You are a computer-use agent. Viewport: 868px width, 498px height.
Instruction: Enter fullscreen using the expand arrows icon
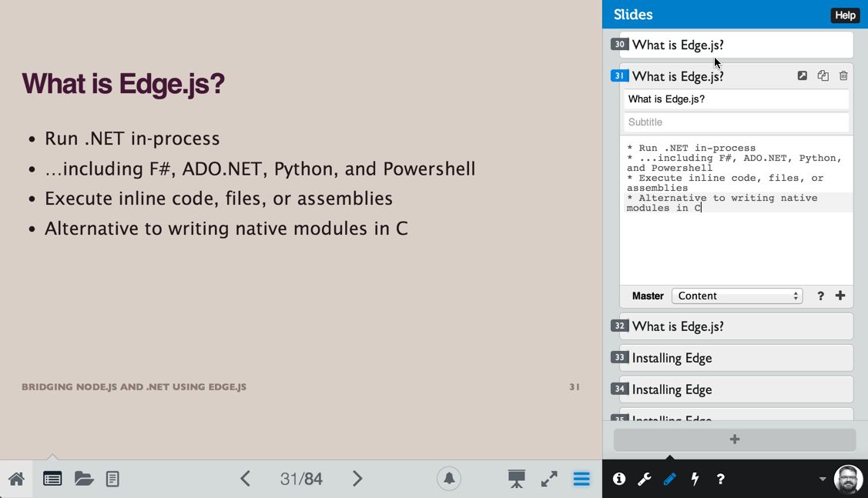tap(549, 479)
